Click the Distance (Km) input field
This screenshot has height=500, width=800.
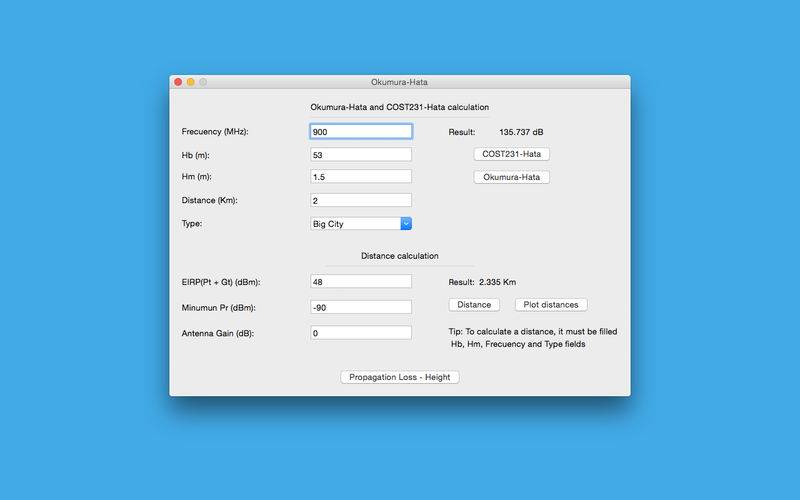tap(361, 200)
